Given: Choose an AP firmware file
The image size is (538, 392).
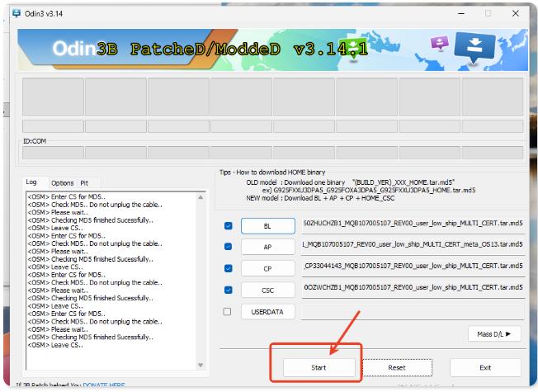Looking at the screenshot, I should (x=268, y=247).
